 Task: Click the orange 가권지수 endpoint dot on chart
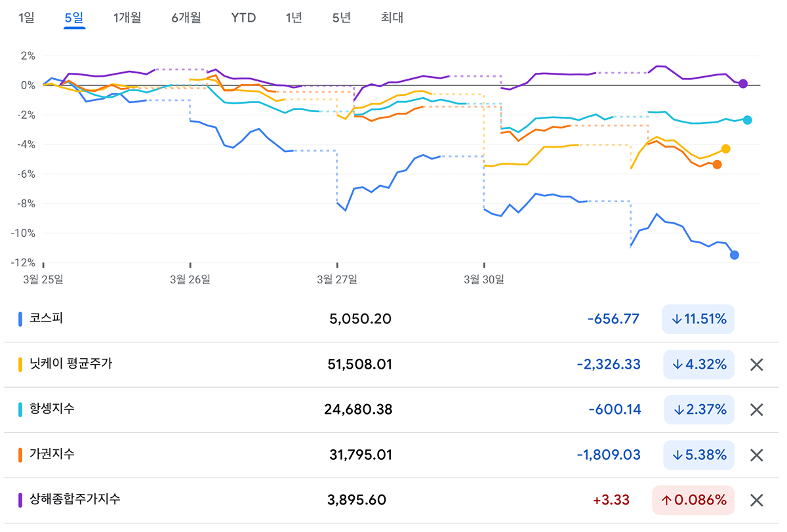click(717, 165)
